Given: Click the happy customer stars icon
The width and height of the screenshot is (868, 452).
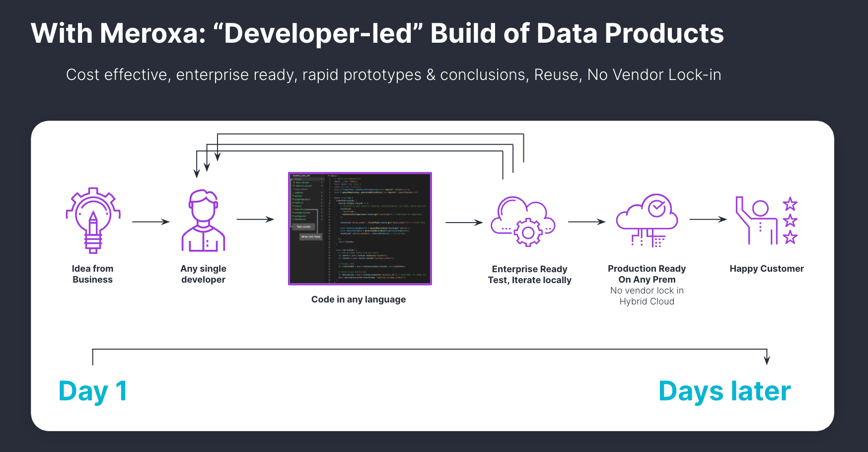Looking at the screenshot, I should click(766, 220).
